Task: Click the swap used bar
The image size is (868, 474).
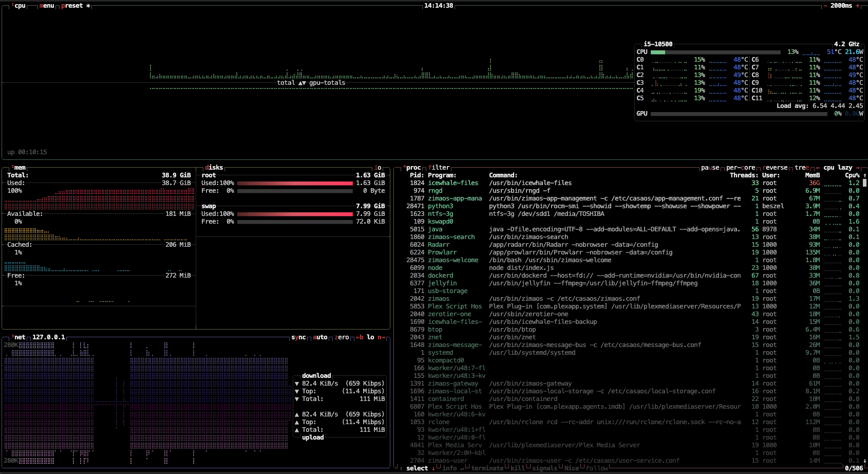Action: pyautogui.click(x=295, y=214)
